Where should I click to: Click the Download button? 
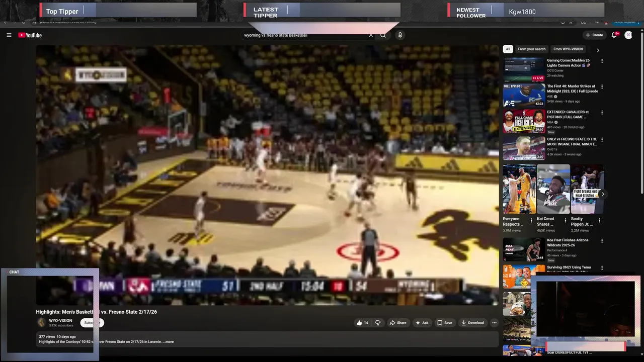[472, 323]
